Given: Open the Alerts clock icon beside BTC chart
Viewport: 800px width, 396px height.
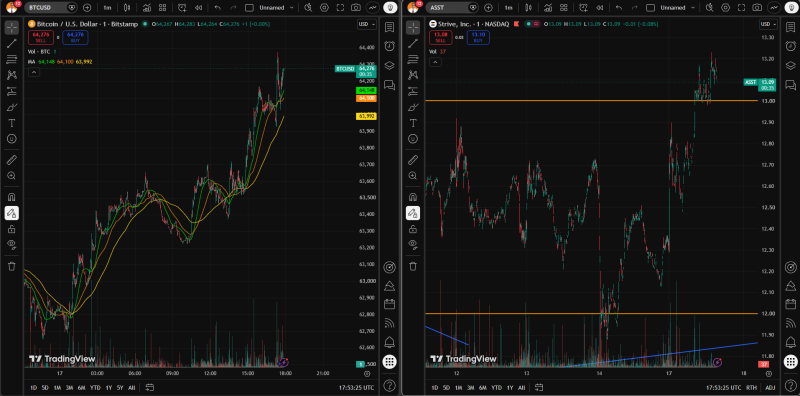Looking at the screenshot, I should [389, 46].
